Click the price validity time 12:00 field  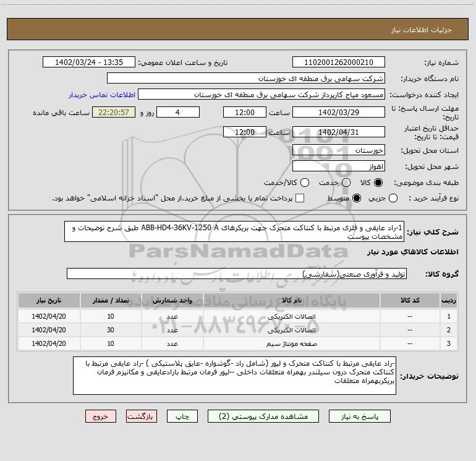[245, 132]
